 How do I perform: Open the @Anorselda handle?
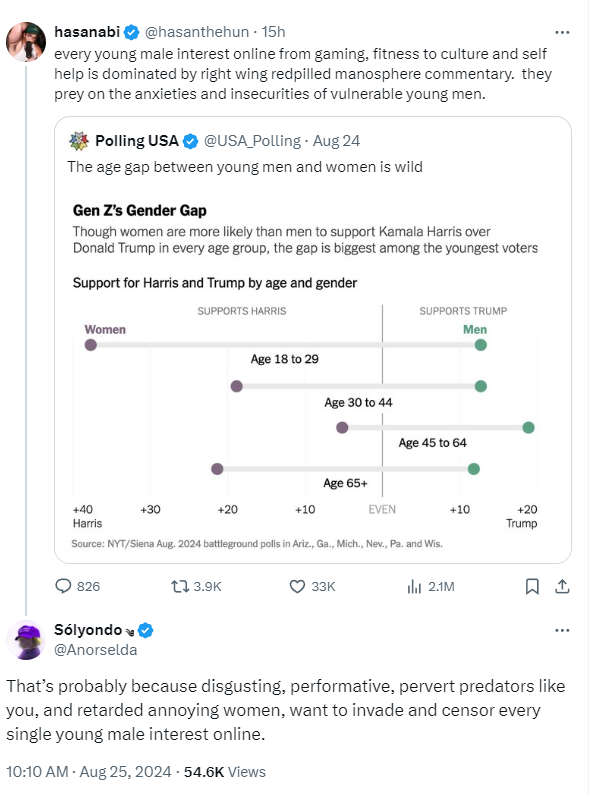pyautogui.click(x=96, y=650)
